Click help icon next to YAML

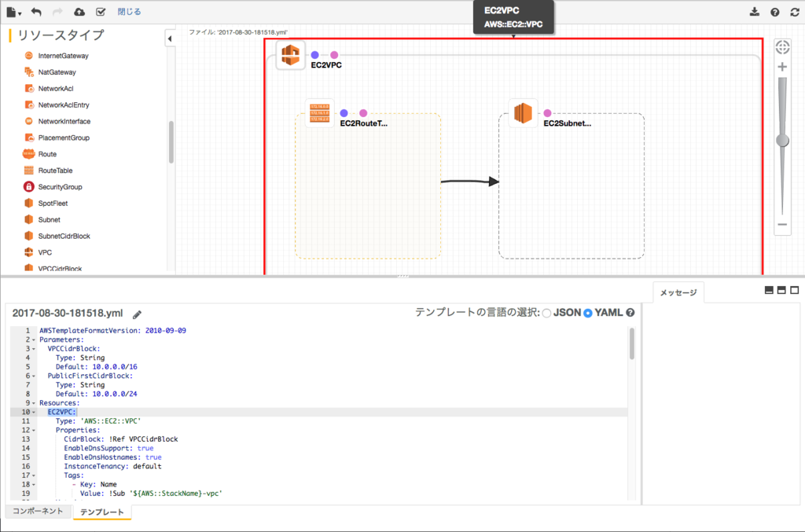click(x=630, y=313)
